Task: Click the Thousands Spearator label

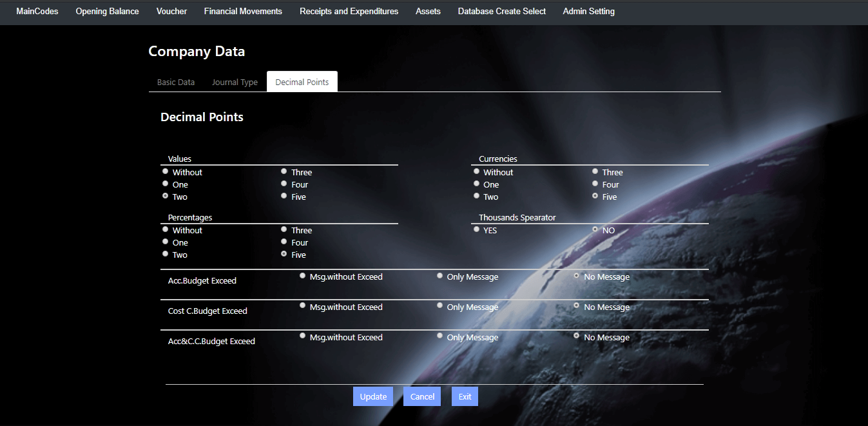Action: click(x=517, y=218)
